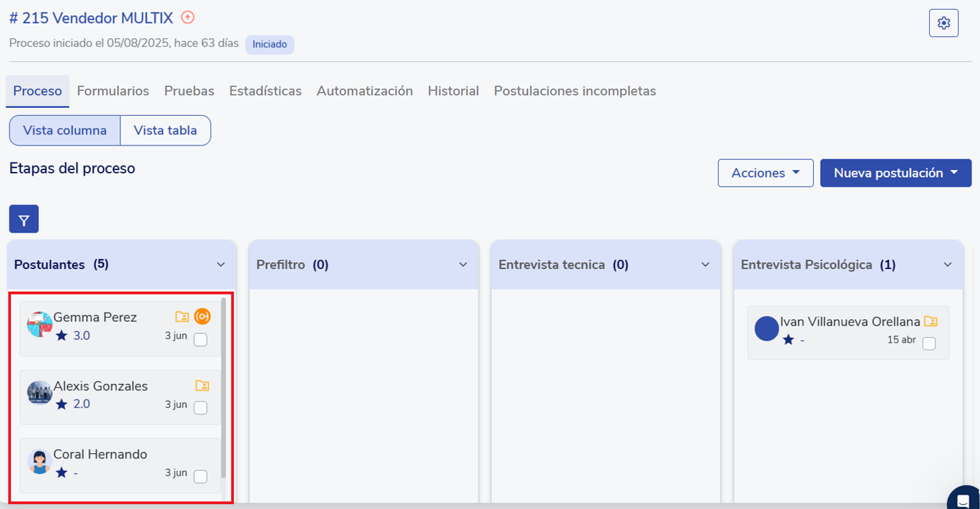This screenshot has width=980, height=509.
Task: Select Alexis Gonzales checkbox
Action: coord(201,408)
